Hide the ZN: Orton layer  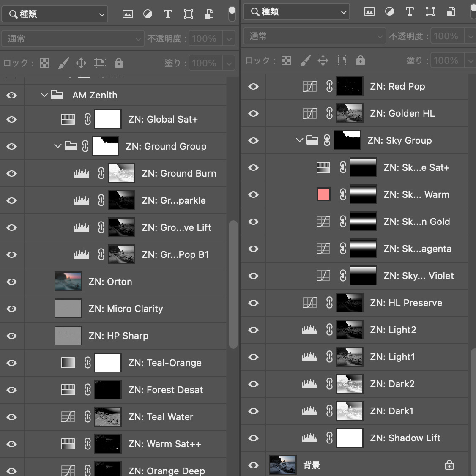coord(11,282)
